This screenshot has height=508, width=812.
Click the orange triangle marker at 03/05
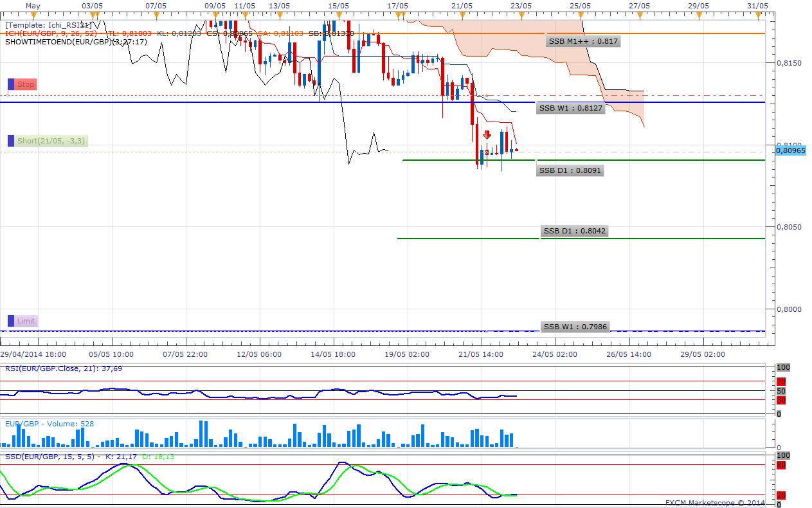[x=93, y=13]
